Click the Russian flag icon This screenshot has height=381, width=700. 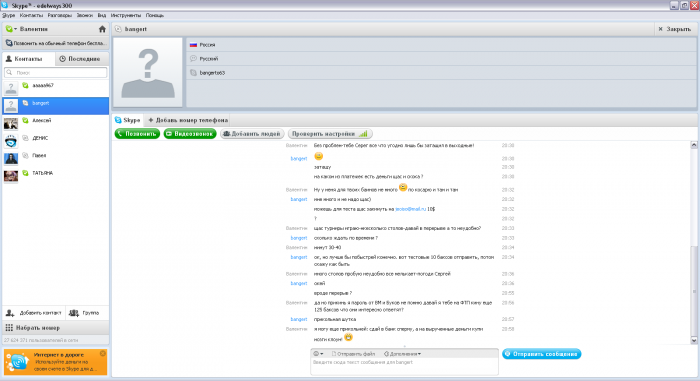(193, 45)
